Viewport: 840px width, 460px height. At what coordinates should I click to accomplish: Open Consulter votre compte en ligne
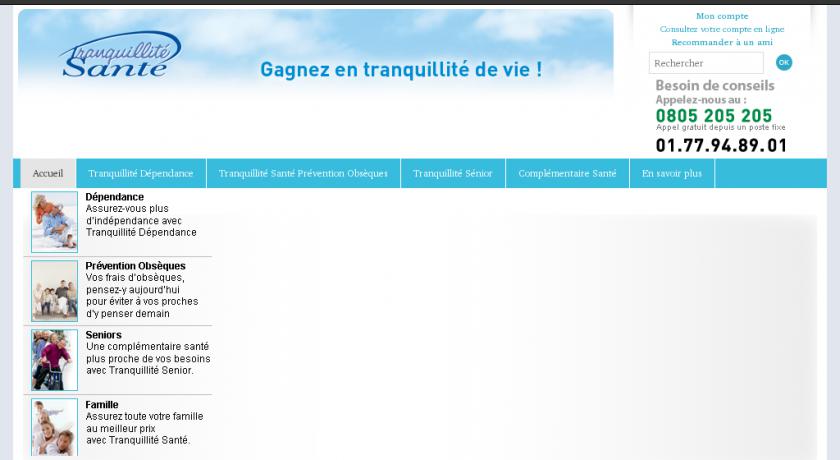click(722, 29)
